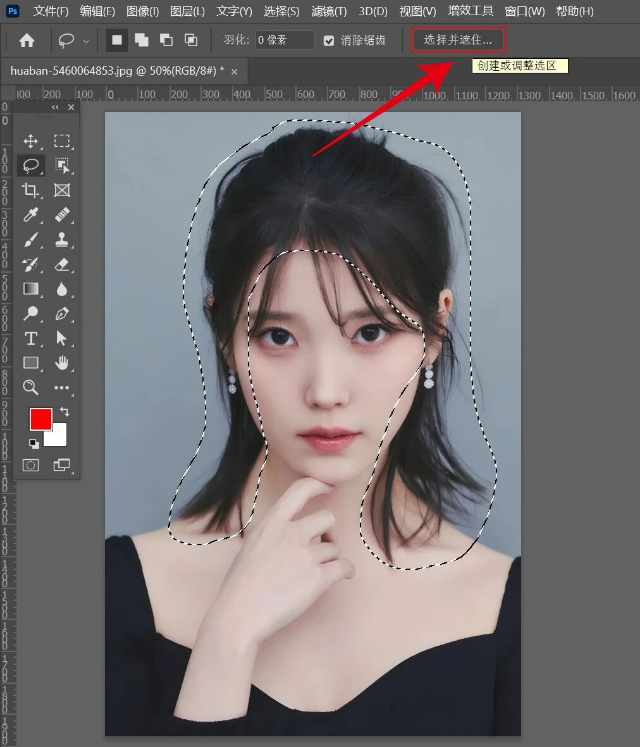This screenshot has height=747, width=640.
Task: Open the 增效工具 menu
Action: [x=470, y=10]
